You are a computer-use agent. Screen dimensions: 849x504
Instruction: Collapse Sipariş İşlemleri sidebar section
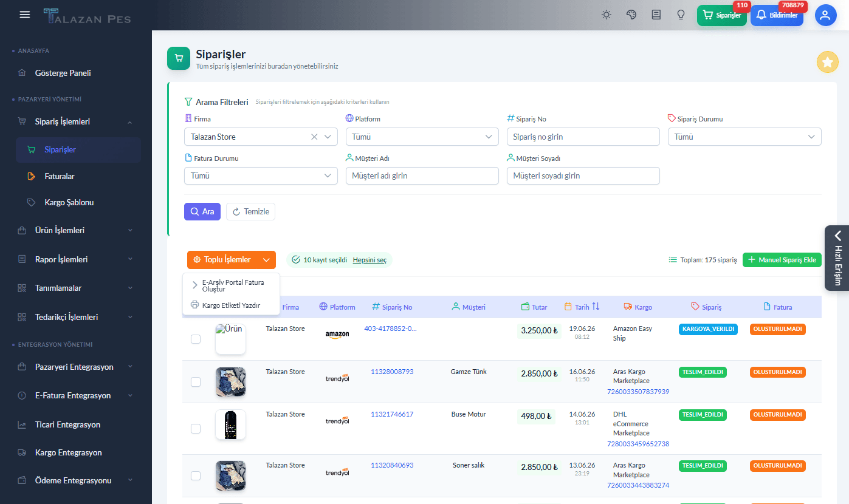click(76, 122)
